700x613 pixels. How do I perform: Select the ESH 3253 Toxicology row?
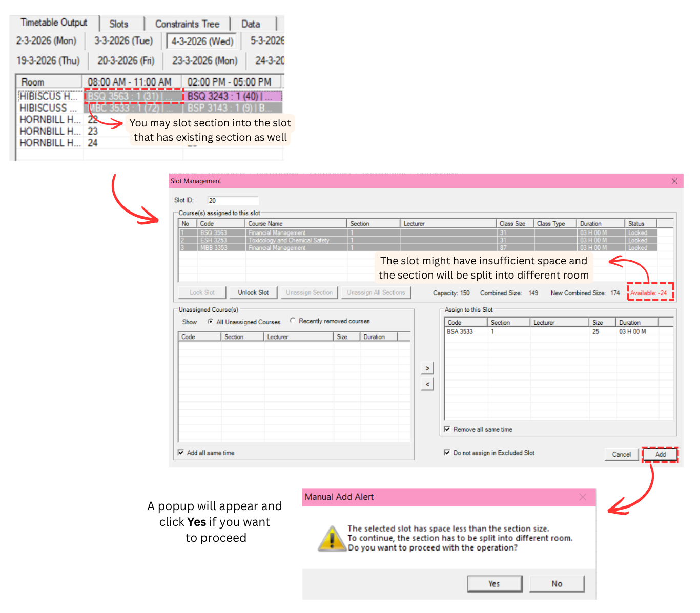click(x=418, y=240)
